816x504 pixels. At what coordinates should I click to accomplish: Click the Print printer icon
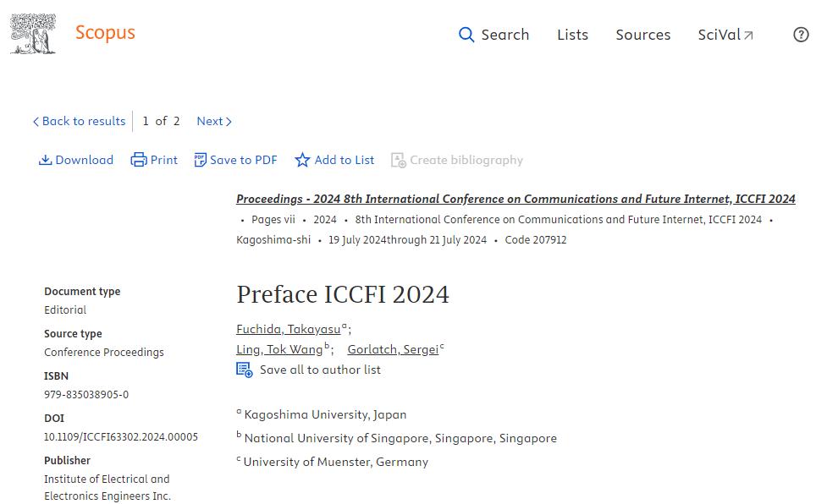[x=139, y=160]
